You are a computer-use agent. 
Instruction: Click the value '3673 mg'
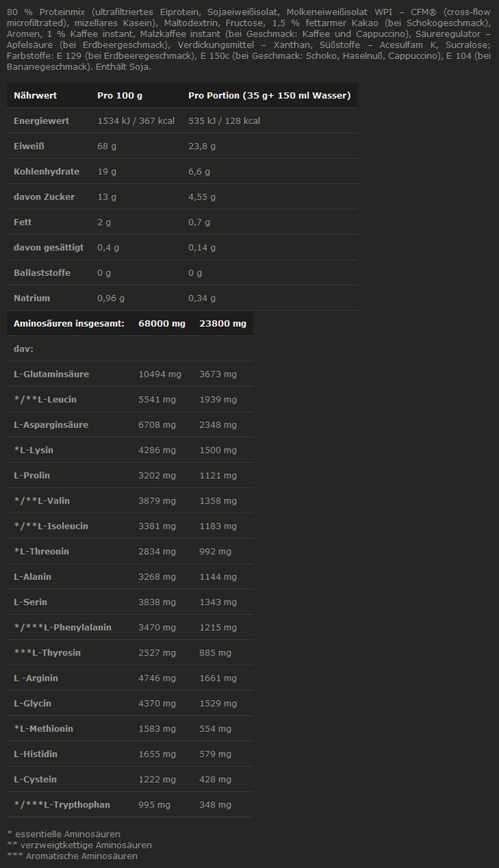[219, 374]
